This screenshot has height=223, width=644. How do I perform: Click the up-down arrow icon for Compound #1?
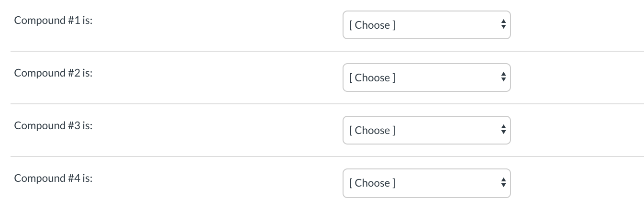pyautogui.click(x=503, y=25)
